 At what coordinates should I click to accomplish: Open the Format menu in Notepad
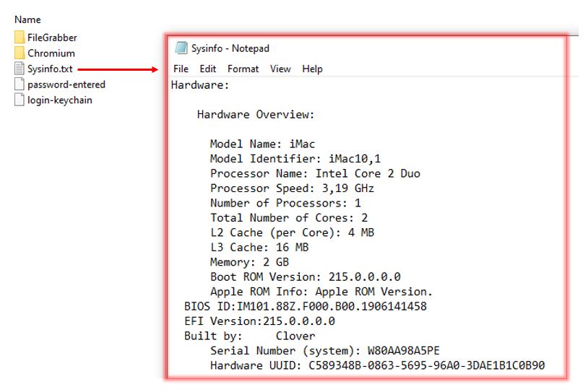pos(243,69)
